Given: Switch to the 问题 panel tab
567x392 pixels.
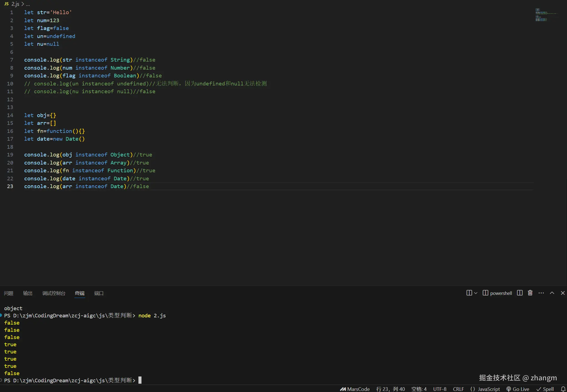Looking at the screenshot, I should (9, 293).
